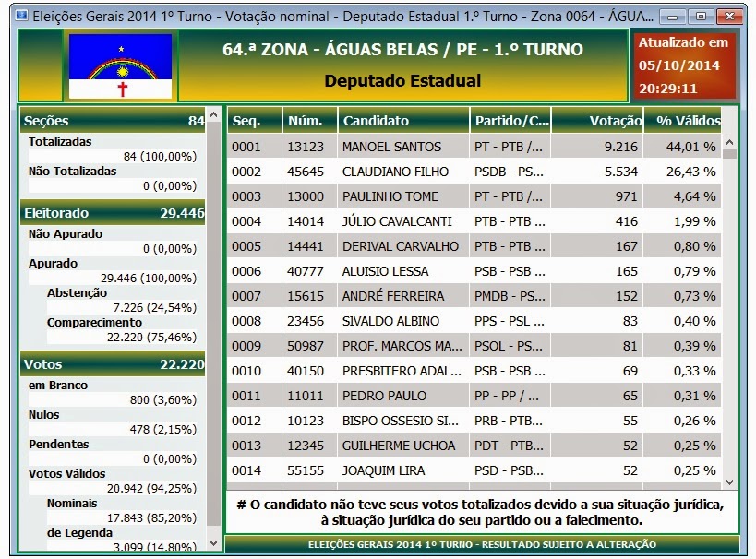756x559 pixels.
Task: Click the PMDB - PS... party cell
Action: 510,296
